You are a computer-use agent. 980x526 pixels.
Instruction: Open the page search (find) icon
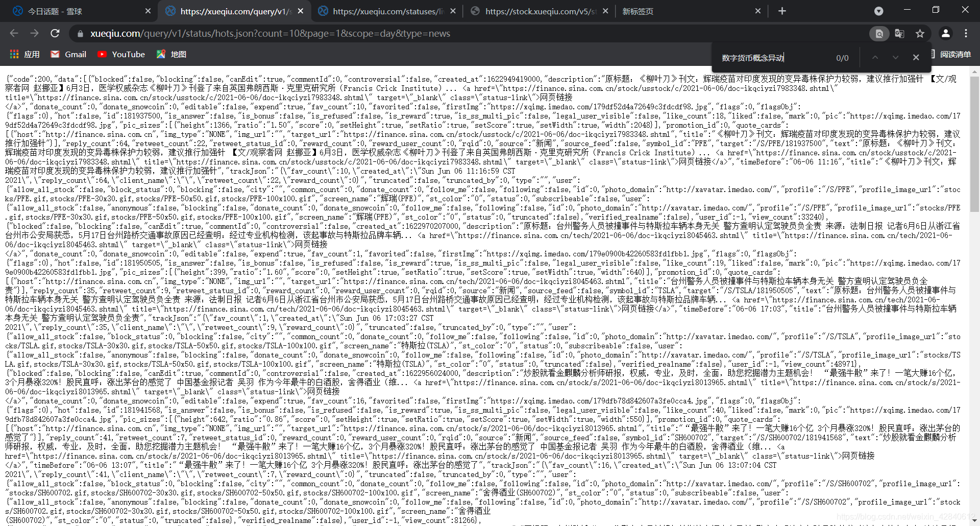879,34
